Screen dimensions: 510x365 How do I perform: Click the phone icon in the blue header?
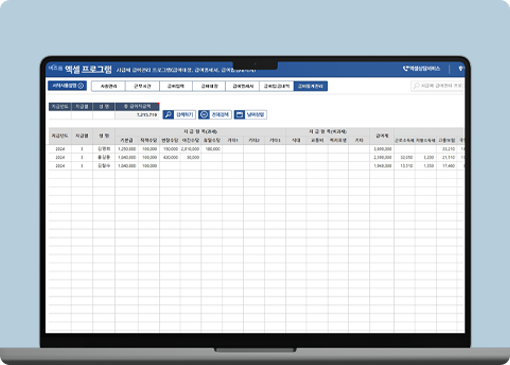[x=406, y=69]
